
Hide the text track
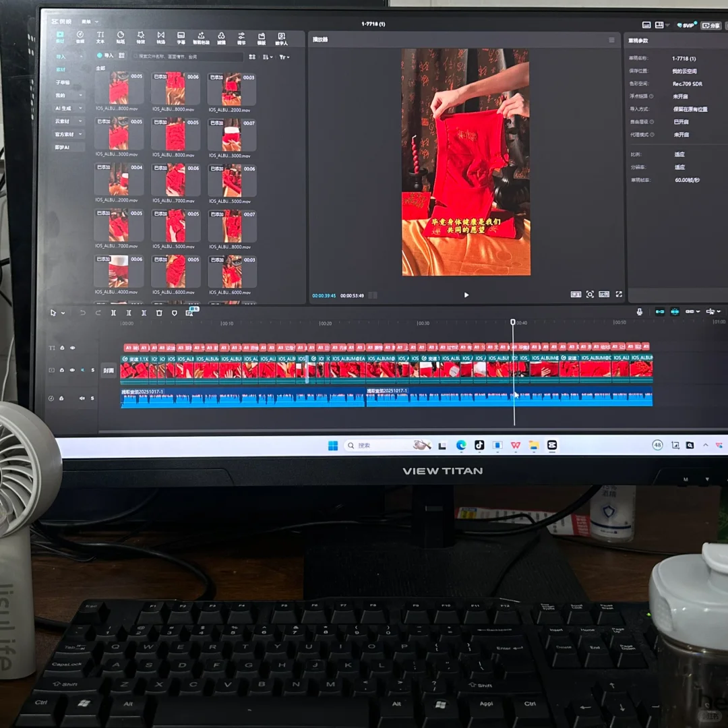[x=72, y=348]
